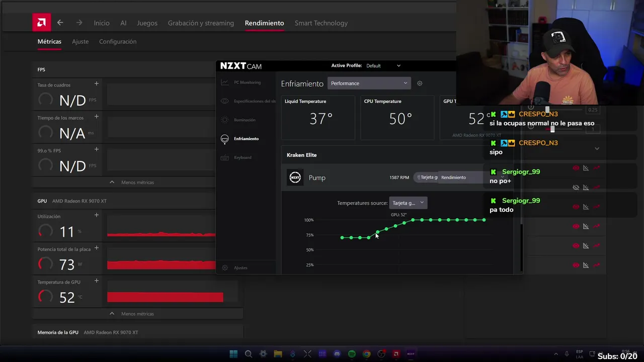Click plus beside Utilización
Screen dimensions: 644x362
[x=96, y=215]
